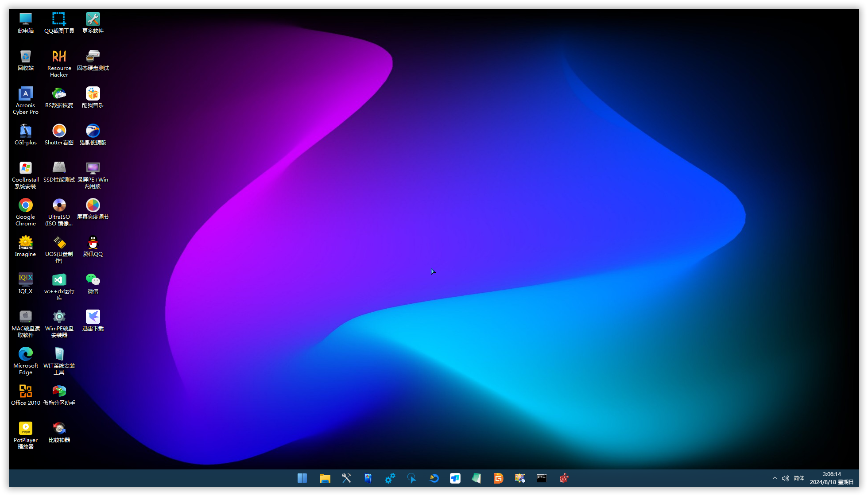Viewport: 868px width, 496px height.
Task: Select the IQI_X desktop icon
Action: tap(26, 283)
